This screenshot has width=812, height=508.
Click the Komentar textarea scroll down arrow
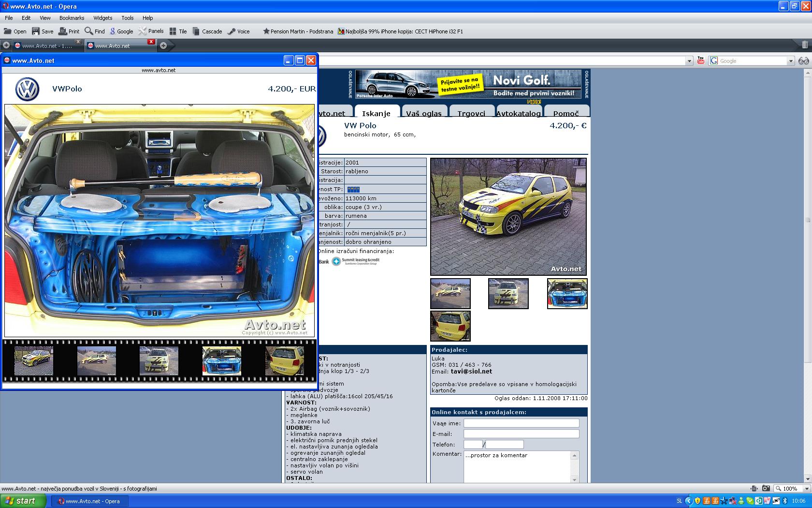[575, 479]
